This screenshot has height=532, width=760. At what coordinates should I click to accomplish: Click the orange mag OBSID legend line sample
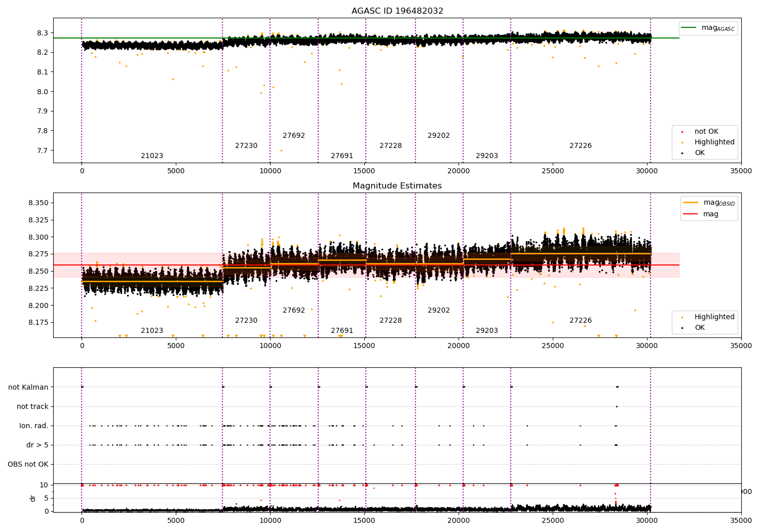tap(691, 203)
